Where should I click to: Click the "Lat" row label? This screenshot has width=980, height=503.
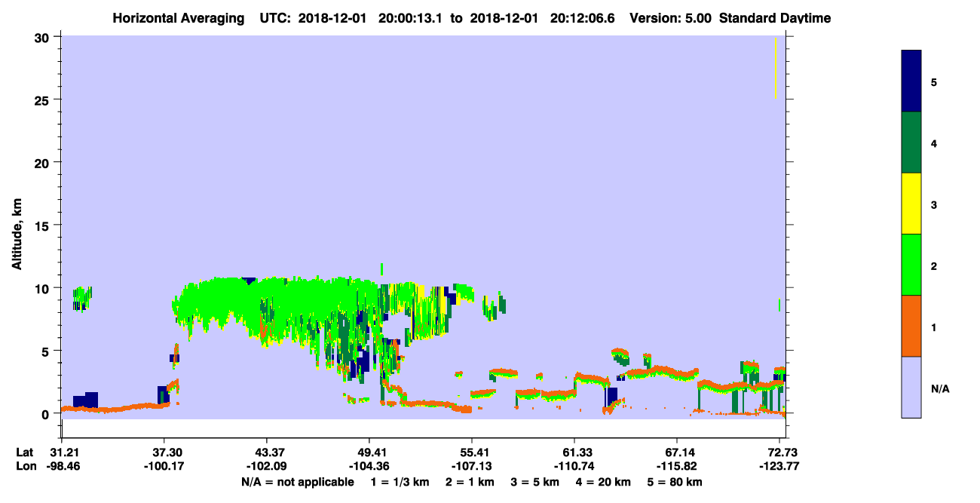[x=26, y=452]
